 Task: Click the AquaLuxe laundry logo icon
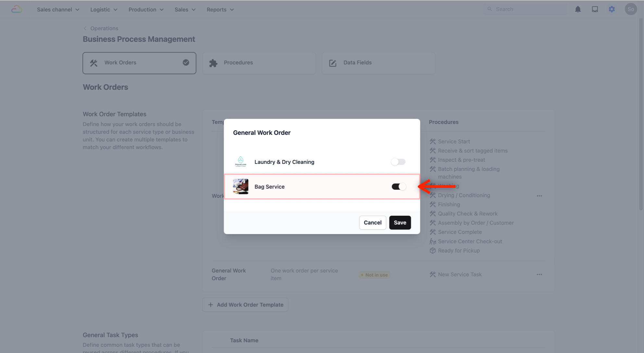241,162
